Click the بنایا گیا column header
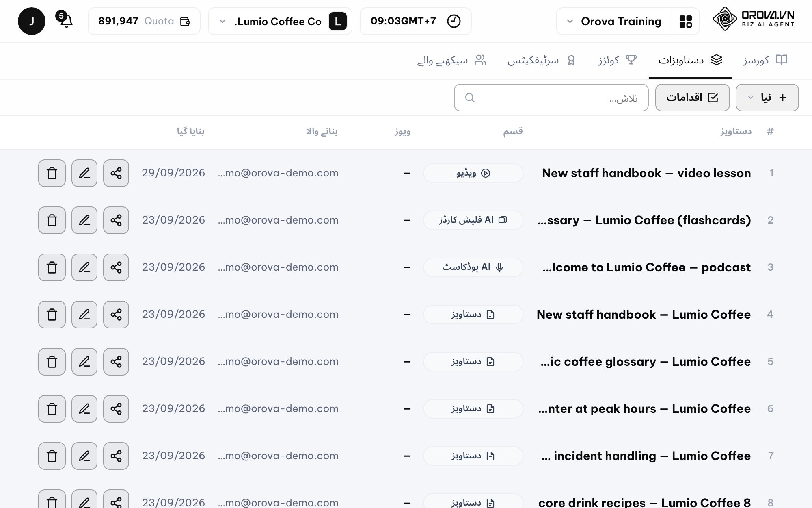 pos(190,131)
